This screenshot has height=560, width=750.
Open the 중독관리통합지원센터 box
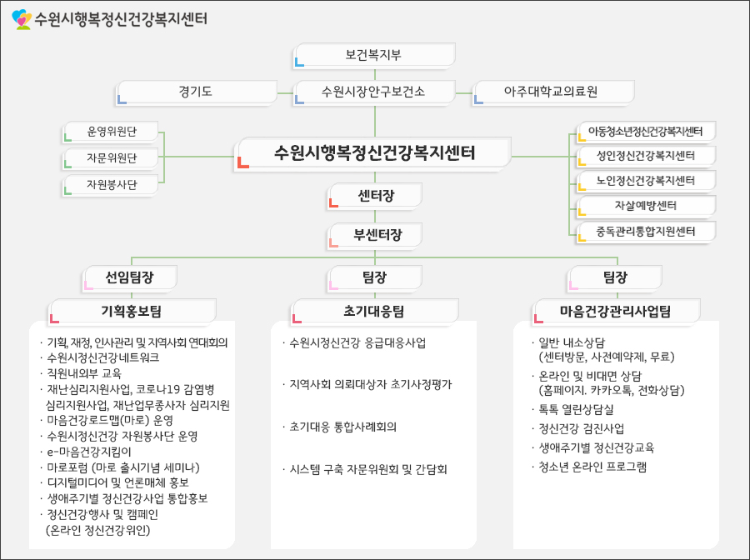coord(645,231)
